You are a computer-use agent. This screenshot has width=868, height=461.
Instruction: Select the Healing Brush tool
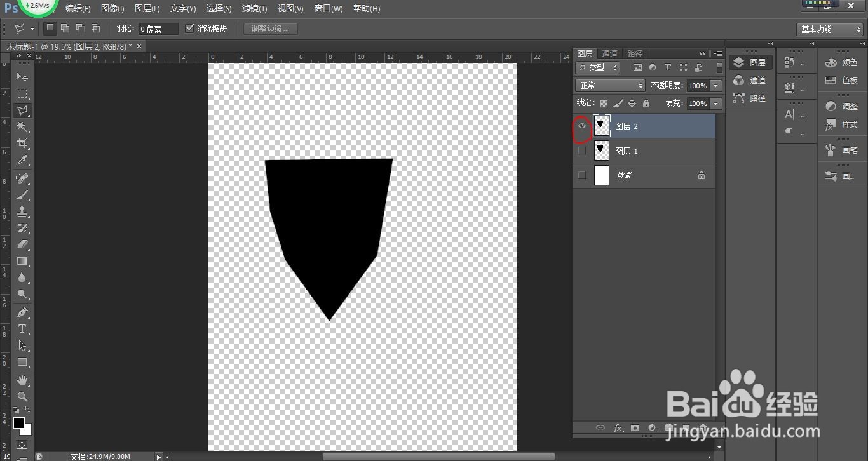22,178
